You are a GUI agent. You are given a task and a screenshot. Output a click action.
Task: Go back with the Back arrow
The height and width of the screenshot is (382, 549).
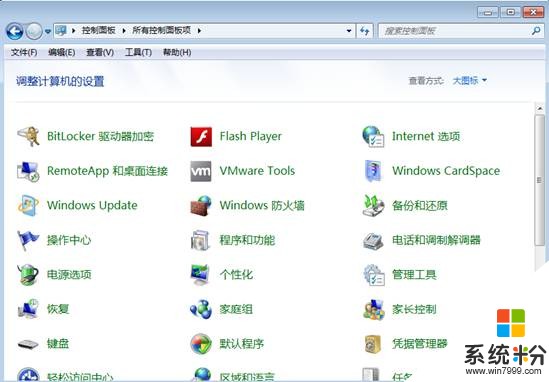(15, 32)
